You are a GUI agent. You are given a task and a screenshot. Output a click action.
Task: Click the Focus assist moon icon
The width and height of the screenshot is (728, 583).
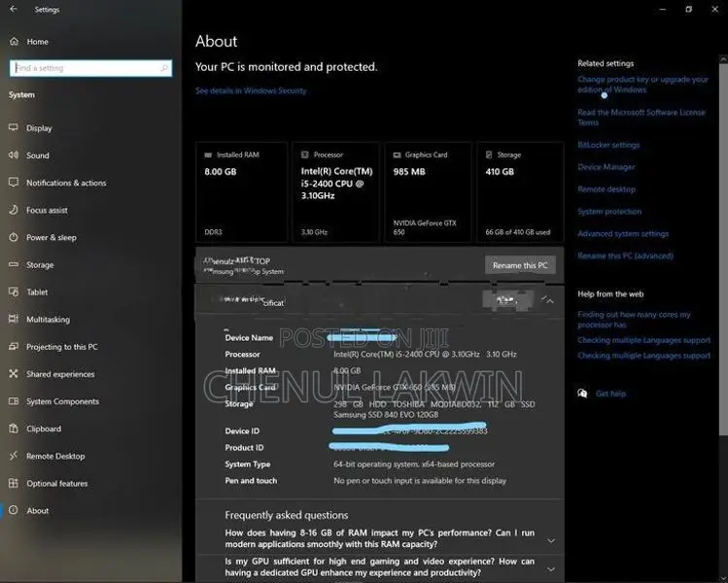(14, 210)
